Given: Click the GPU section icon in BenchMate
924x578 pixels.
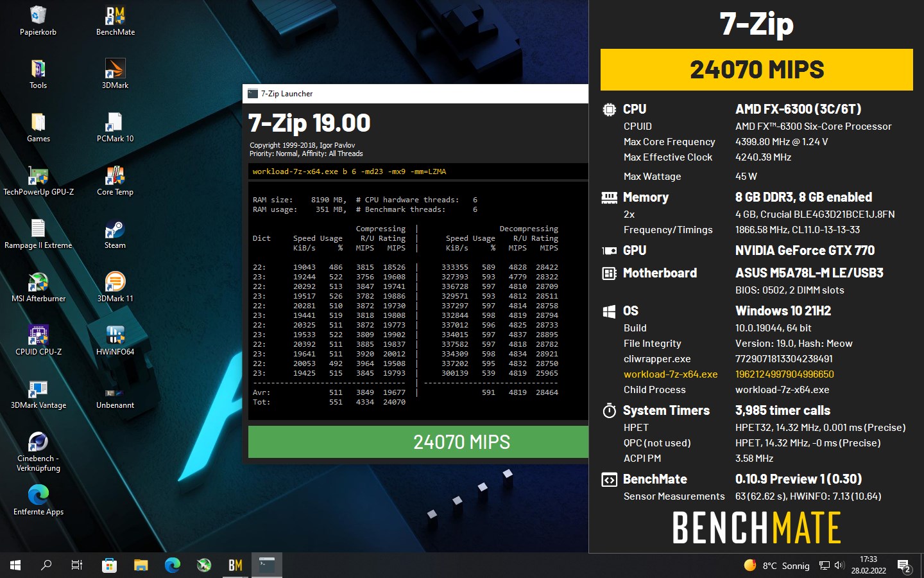Looking at the screenshot, I should 609,250.
